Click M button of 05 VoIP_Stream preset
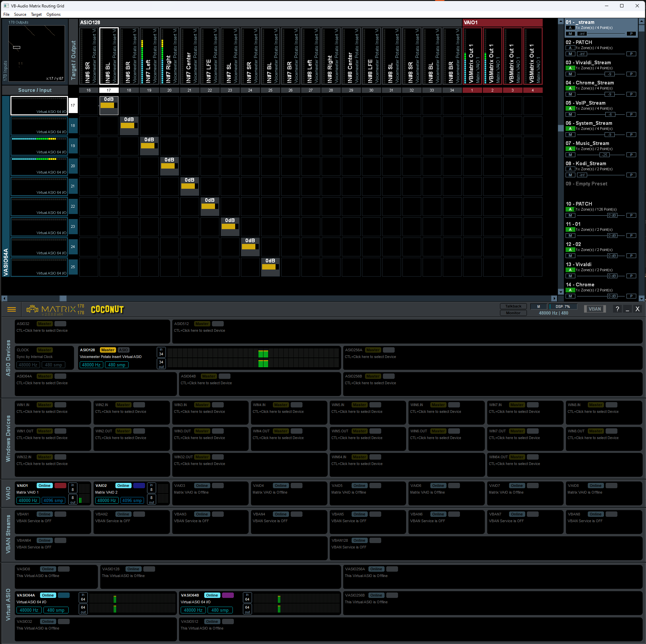Image resolution: width=646 pixels, height=644 pixels. click(x=570, y=114)
